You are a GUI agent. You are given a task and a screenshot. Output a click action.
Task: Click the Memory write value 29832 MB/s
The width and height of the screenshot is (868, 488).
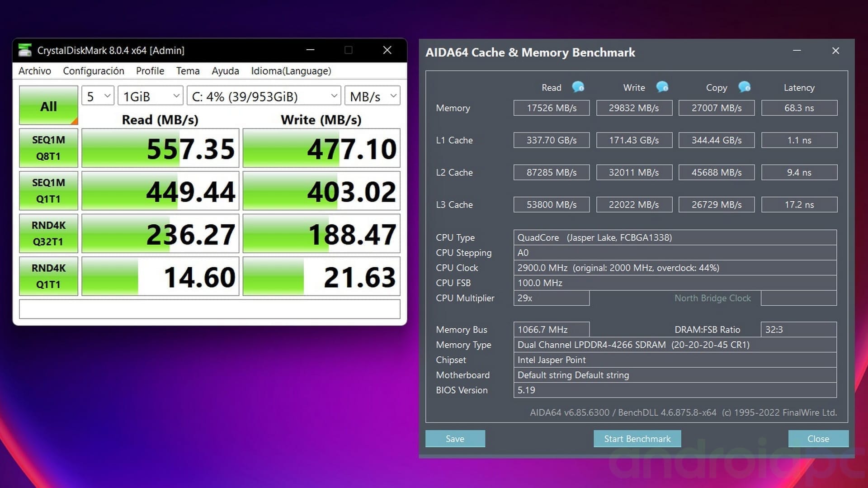coord(634,108)
